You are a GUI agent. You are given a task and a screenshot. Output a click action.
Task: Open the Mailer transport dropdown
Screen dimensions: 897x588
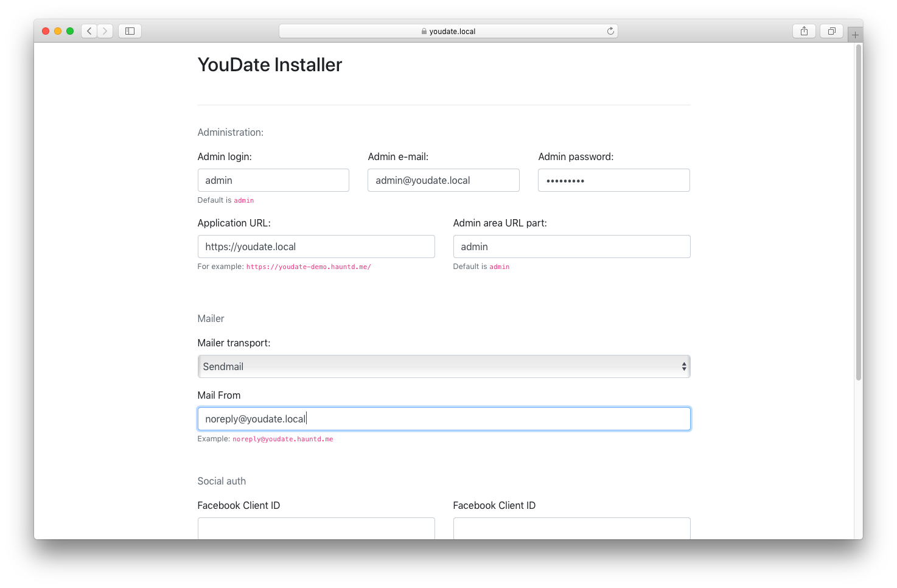pos(444,366)
